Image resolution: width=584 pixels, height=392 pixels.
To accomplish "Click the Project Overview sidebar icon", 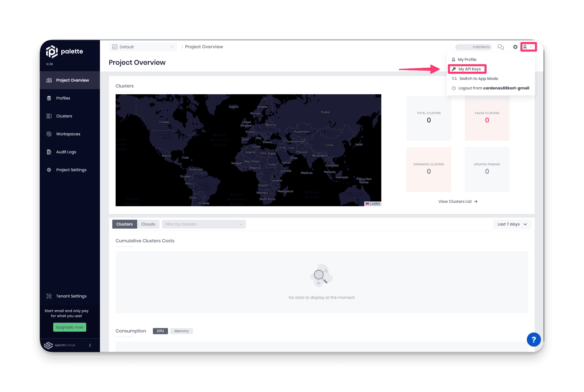I will (x=50, y=80).
